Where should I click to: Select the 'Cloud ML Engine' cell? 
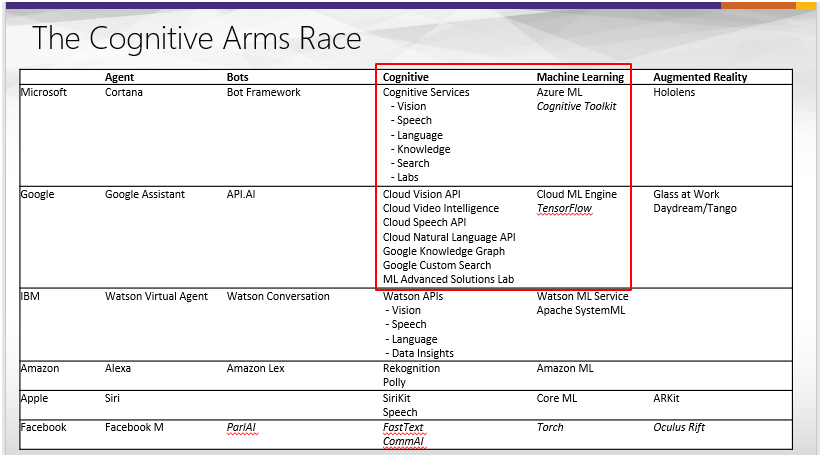tap(577, 194)
